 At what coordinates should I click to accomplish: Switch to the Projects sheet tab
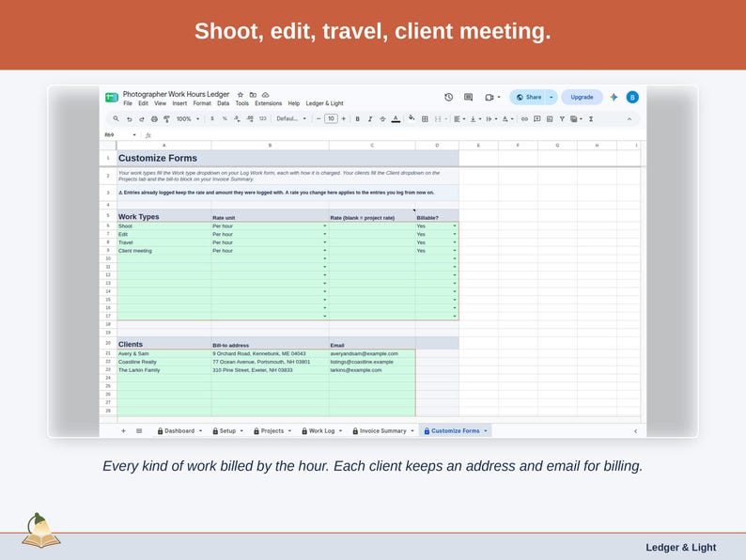[272, 431]
